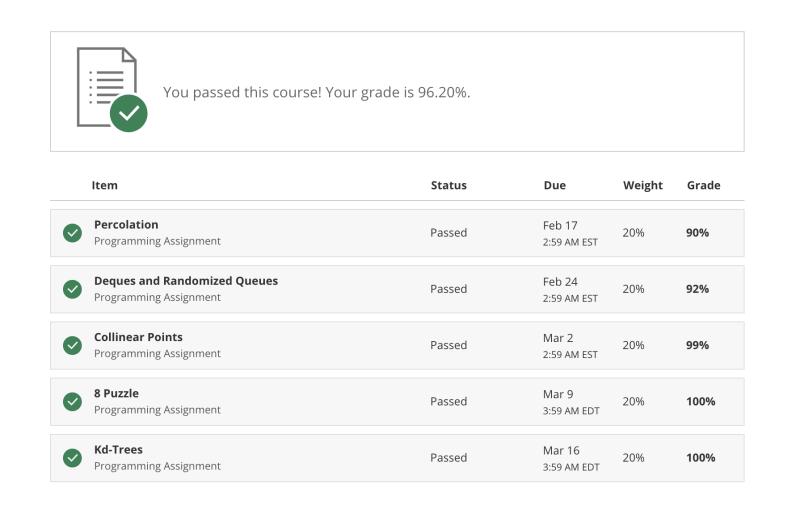Viewport: 800px width, 525px height.
Task: Open Deques and Randomized Queues assignment
Action: point(186,281)
